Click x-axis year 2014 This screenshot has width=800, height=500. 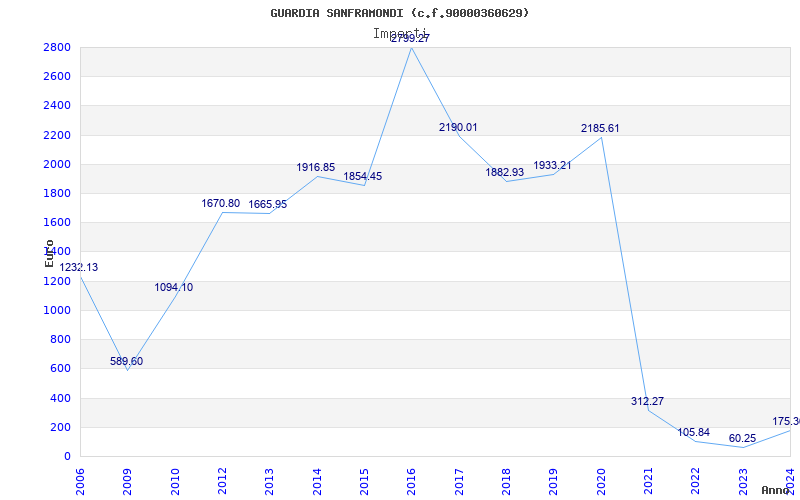[317, 482]
